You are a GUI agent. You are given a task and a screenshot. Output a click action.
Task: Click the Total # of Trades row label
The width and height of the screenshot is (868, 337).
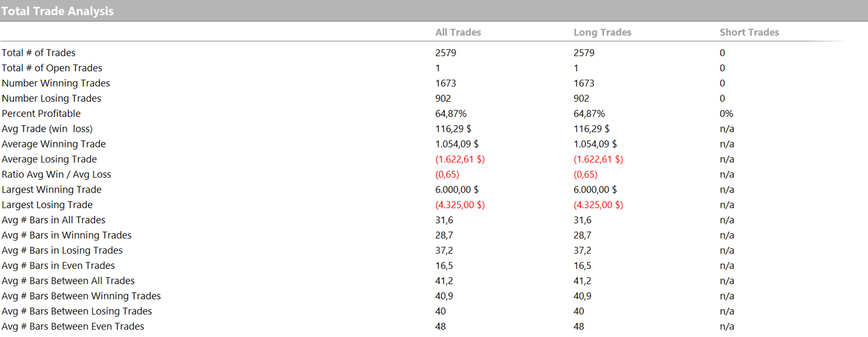point(38,53)
